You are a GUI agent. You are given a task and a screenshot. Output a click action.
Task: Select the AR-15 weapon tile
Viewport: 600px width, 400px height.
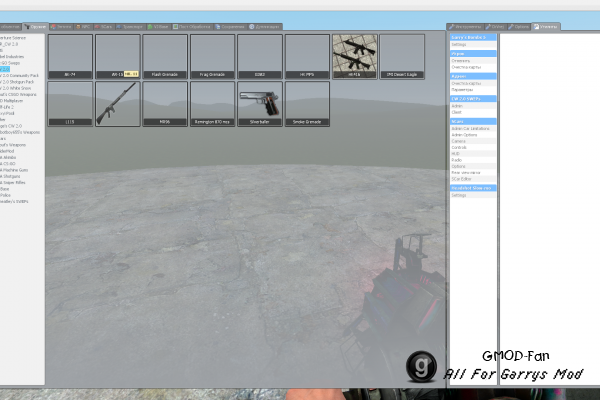tap(118, 57)
